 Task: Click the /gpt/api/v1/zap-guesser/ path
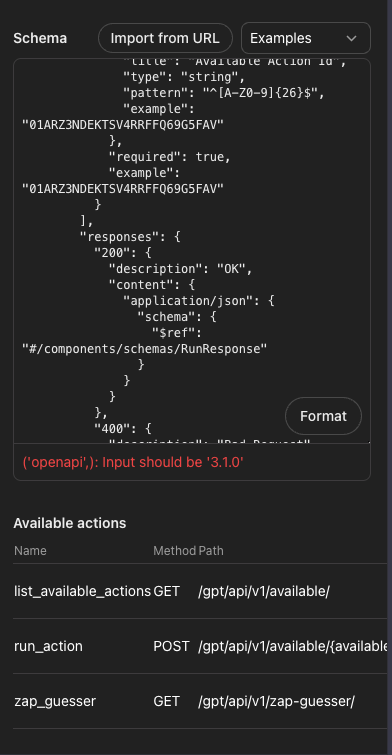(x=276, y=701)
